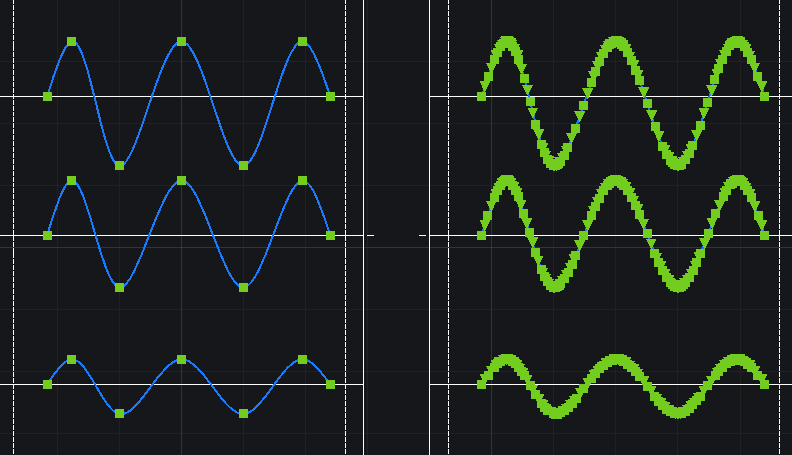Click second trough keyframe on top-left curve
The image size is (792, 455).
pos(243,165)
